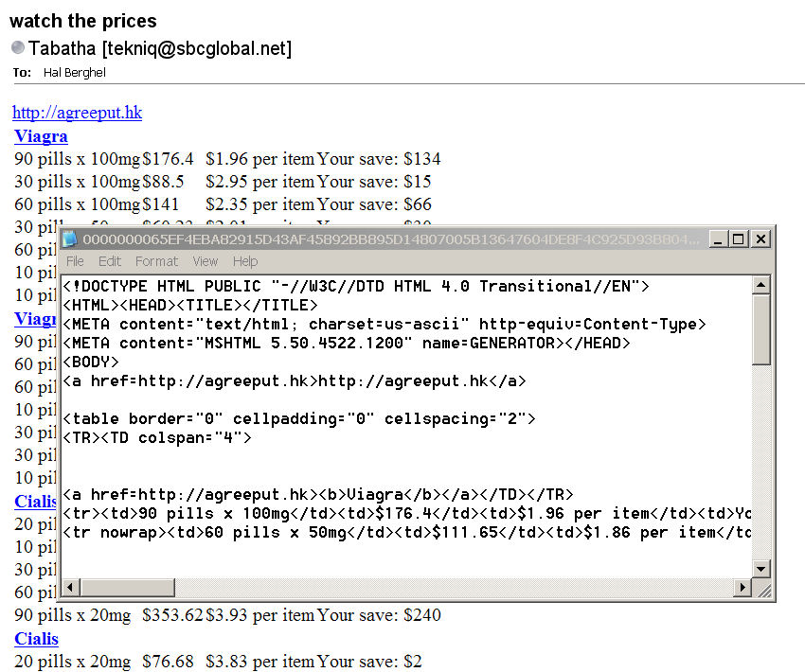Open the Format menu in Notepad

pyautogui.click(x=156, y=261)
